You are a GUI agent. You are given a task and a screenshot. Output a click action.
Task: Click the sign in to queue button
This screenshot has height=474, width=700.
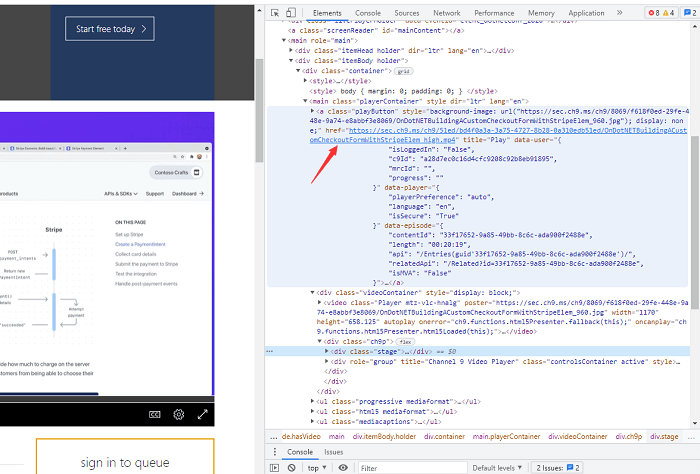pyautogui.click(x=125, y=462)
